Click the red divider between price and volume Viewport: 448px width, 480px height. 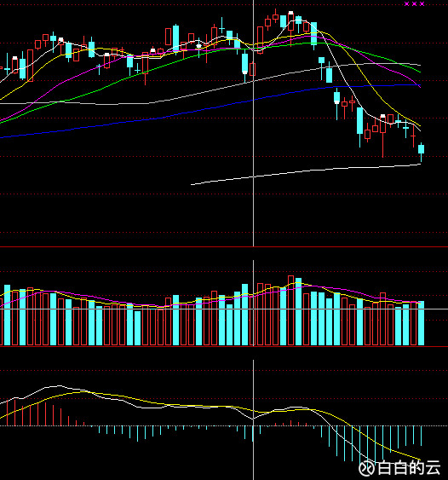point(224,246)
